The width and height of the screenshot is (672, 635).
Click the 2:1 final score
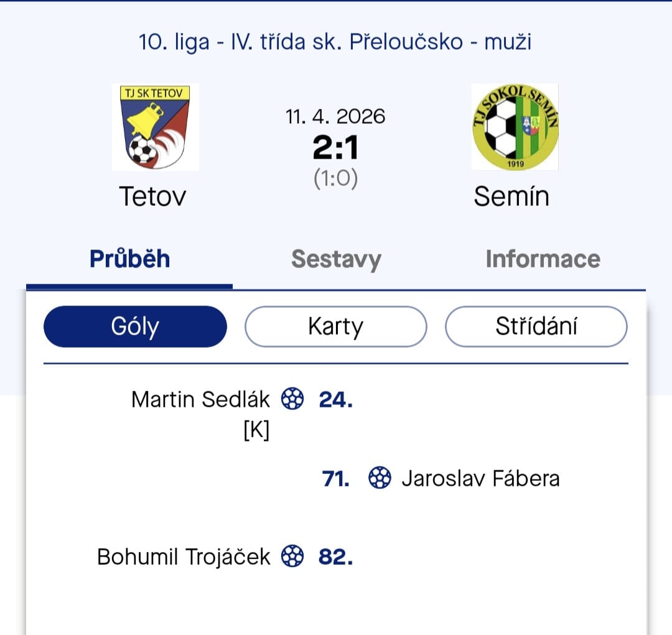click(x=335, y=147)
